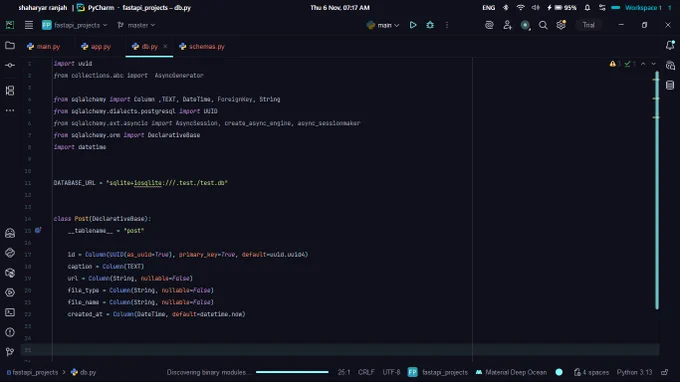
Task: Switch to app.py tab
Action: pos(96,46)
